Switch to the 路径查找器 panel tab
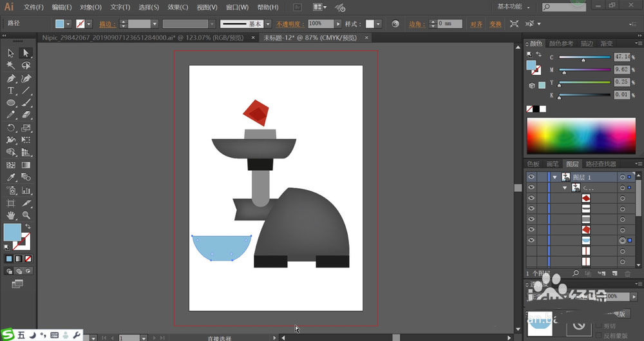 click(x=601, y=164)
